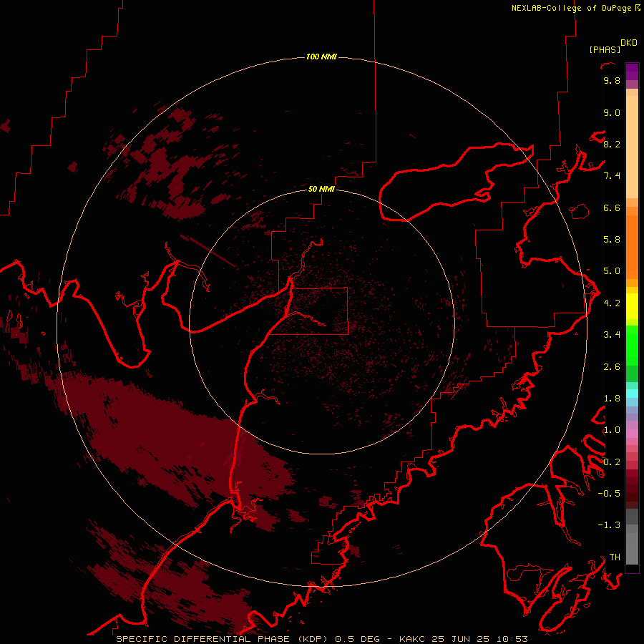
Task: Select the -1.3 legend value
Action: click(609, 525)
